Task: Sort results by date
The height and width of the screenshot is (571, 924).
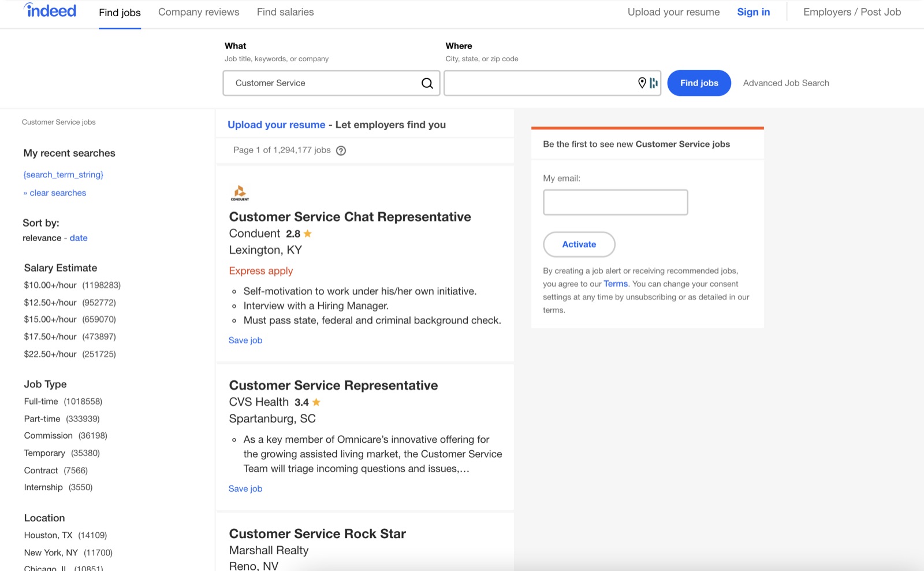Action: tap(79, 238)
